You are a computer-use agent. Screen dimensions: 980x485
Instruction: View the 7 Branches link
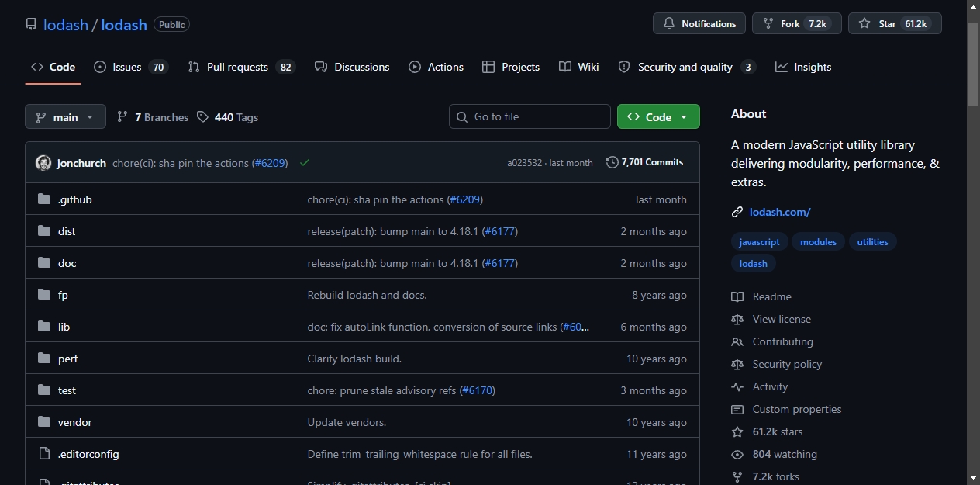(153, 117)
